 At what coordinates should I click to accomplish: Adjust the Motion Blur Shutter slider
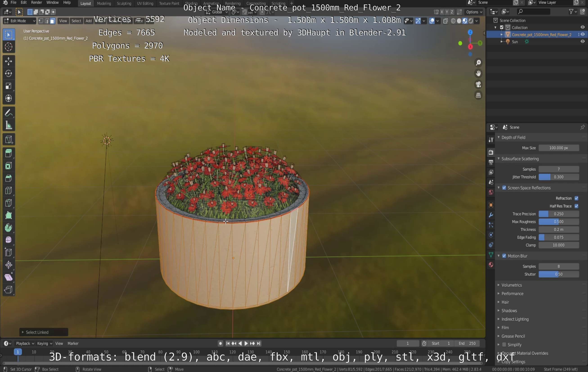click(x=559, y=274)
